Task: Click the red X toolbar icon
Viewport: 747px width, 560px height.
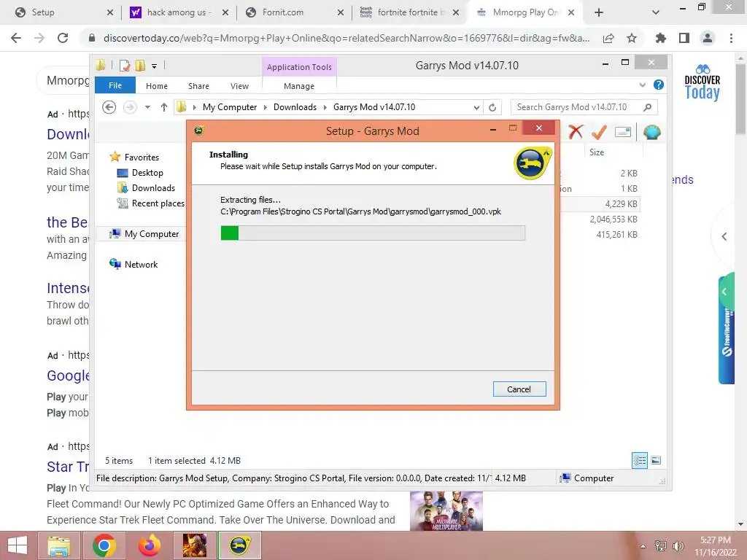Action: [x=576, y=132]
